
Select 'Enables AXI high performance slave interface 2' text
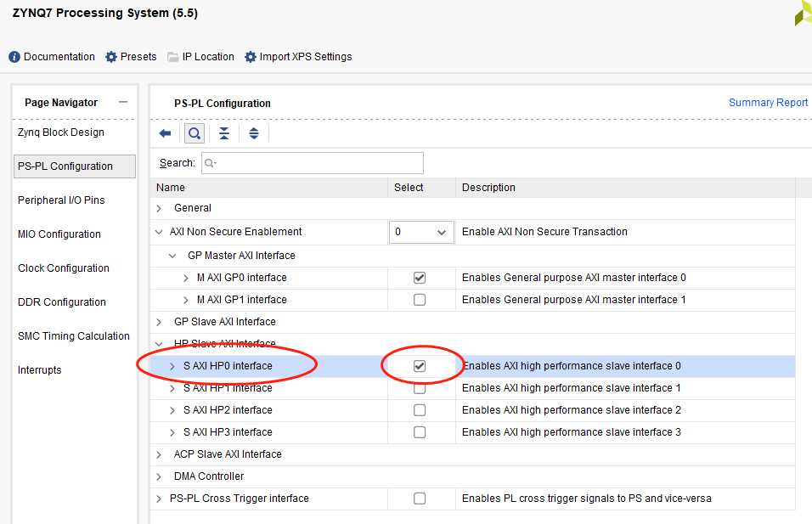pos(571,410)
